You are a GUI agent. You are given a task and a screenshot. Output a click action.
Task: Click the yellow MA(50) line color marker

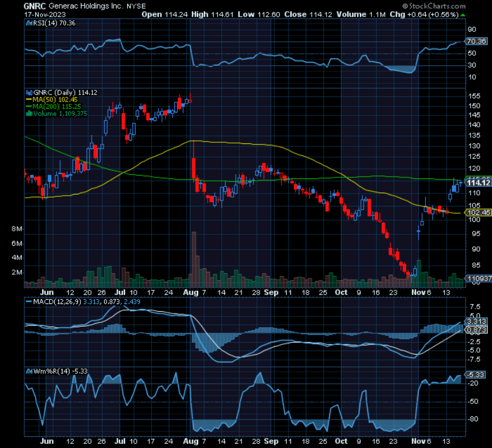(x=29, y=98)
